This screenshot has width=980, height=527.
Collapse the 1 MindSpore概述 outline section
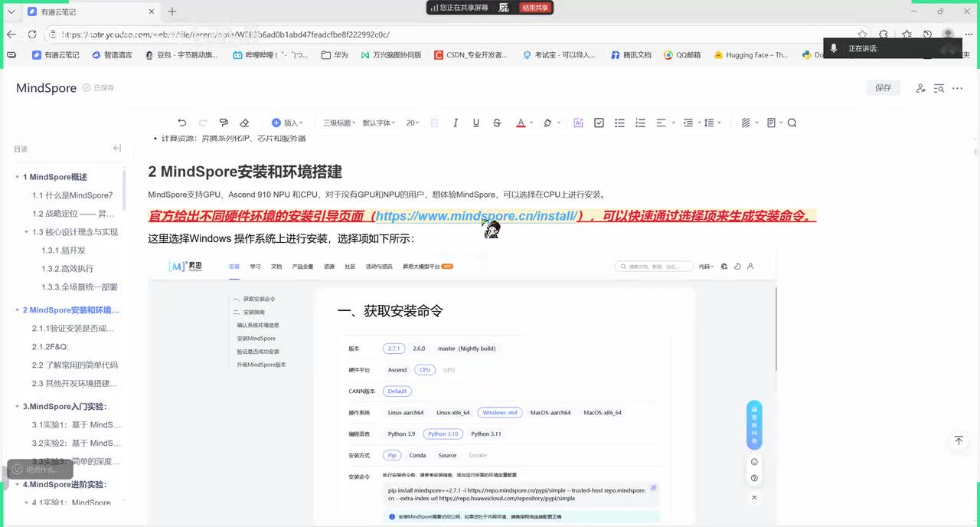click(17, 177)
